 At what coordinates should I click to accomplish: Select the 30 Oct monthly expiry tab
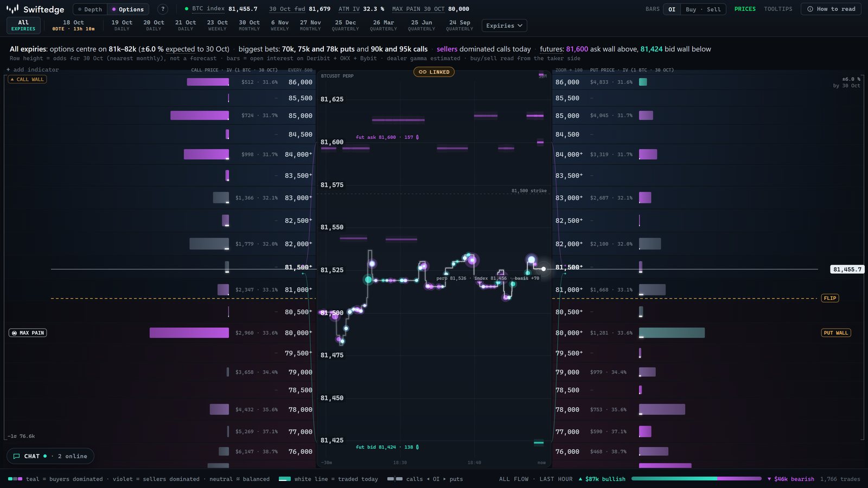[x=250, y=25]
